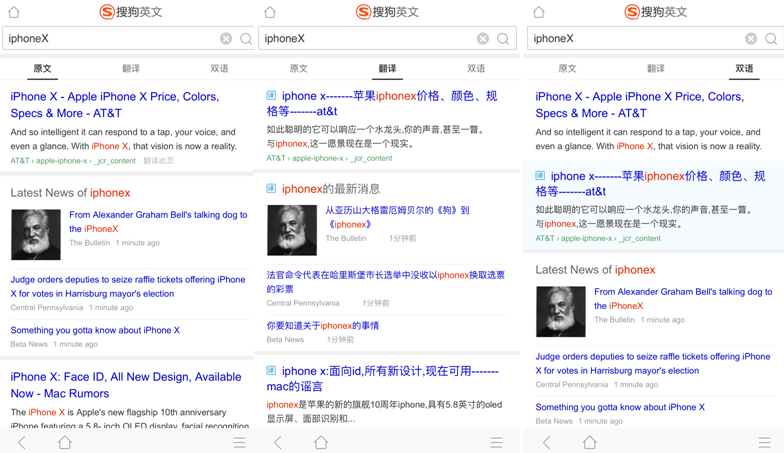Tap bottom home icon in right screen

[590, 442]
